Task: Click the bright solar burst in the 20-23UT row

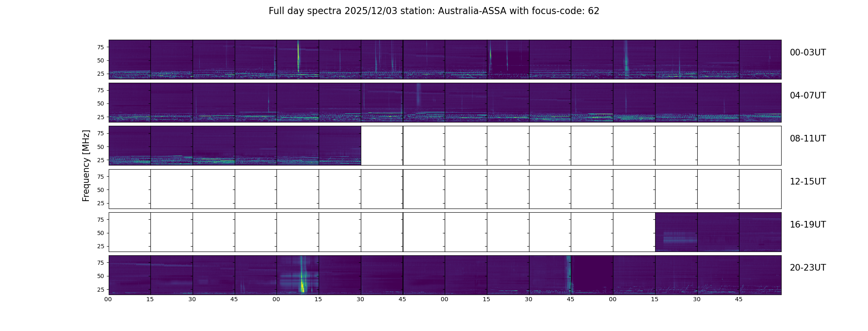Action: pyautogui.click(x=302, y=285)
